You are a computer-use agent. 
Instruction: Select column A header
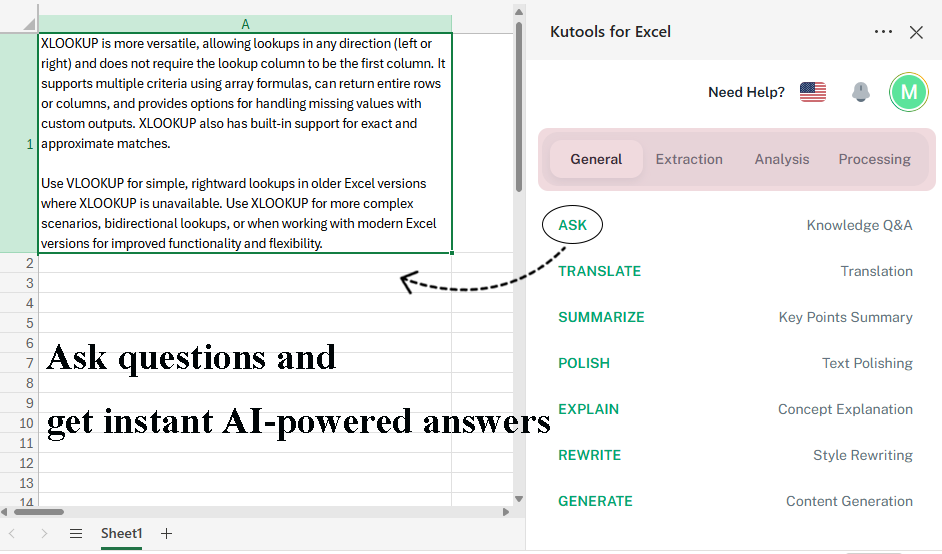click(245, 24)
